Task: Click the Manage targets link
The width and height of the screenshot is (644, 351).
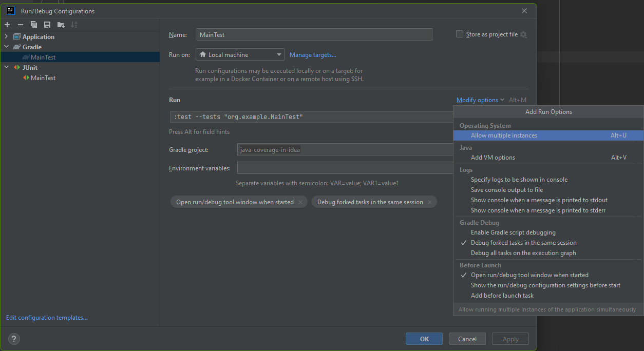Action: [313, 54]
